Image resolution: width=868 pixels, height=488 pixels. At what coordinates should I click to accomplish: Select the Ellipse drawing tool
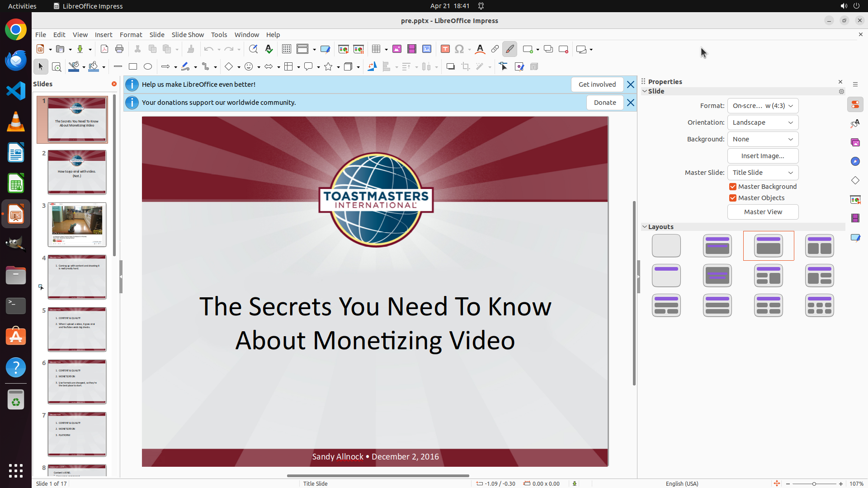coord(148,67)
